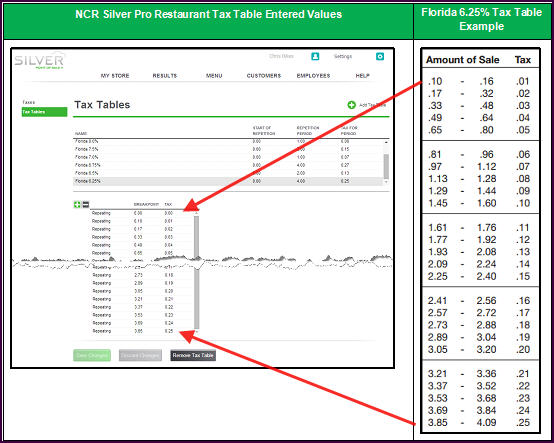The width and height of the screenshot is (554, 443).
Task: Open the HELP menu
Action: tap(363, 76)
